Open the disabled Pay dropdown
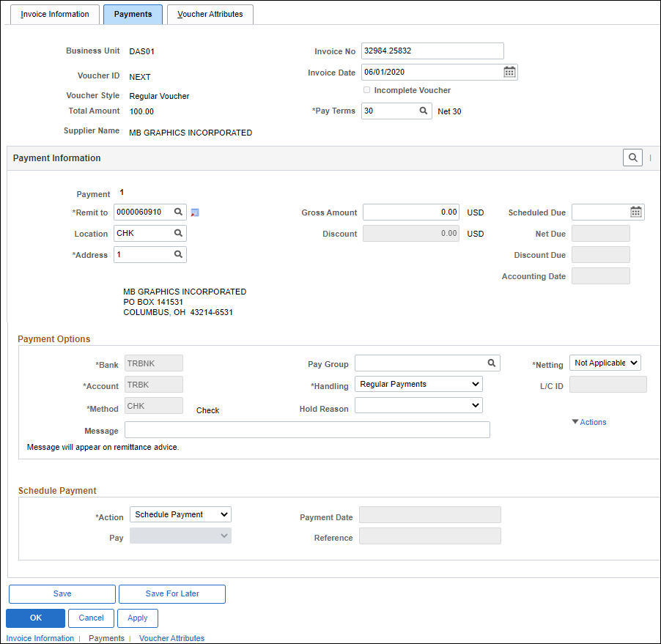 click(x=180, y=536)
